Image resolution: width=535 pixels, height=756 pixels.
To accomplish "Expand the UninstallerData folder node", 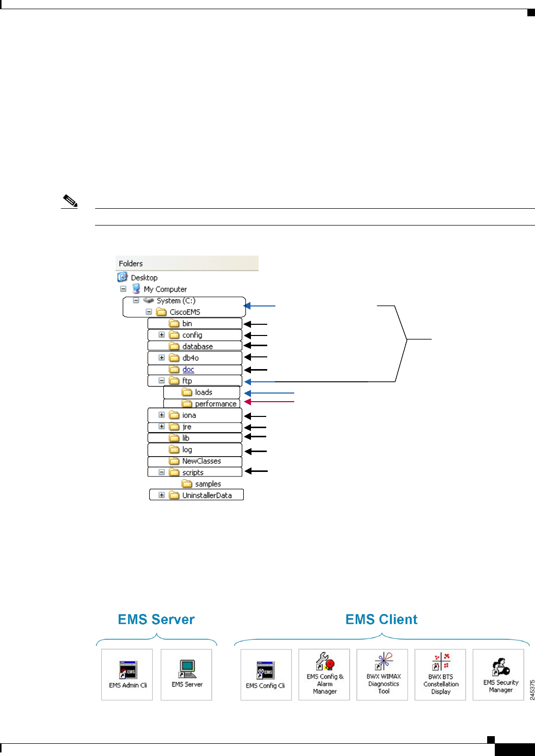I will (x=161, y=495).
